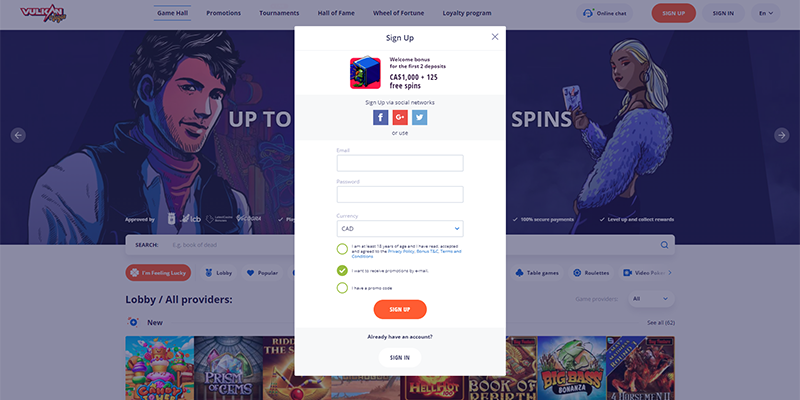Open the Privacy Policy link
This screenshot has width=800, height=400.
(x=402, y=252)
